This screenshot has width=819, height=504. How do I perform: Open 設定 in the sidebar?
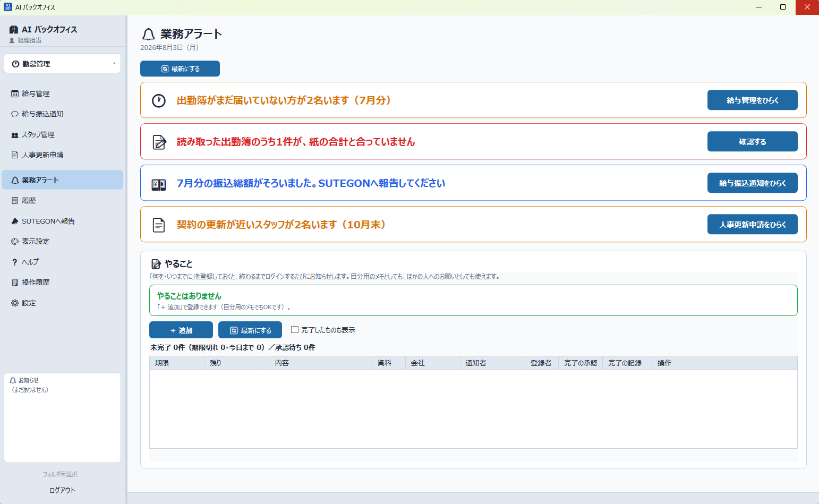coord(62,303)
